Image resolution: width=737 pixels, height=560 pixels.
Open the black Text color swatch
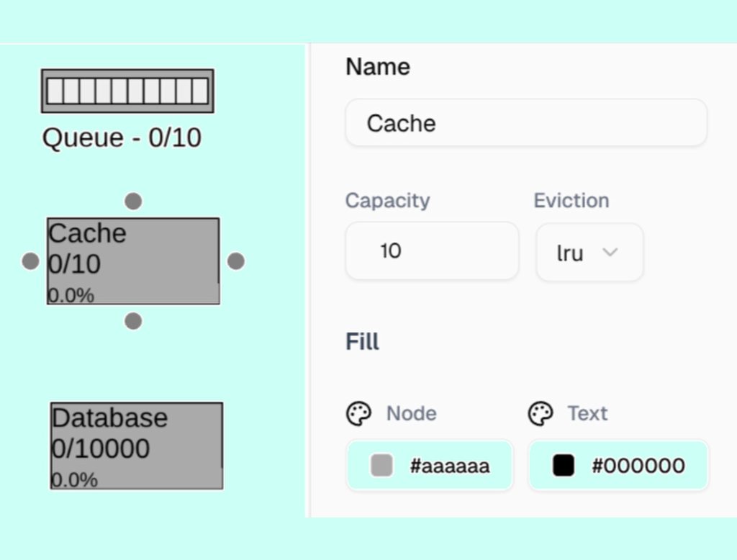point(564,466)
